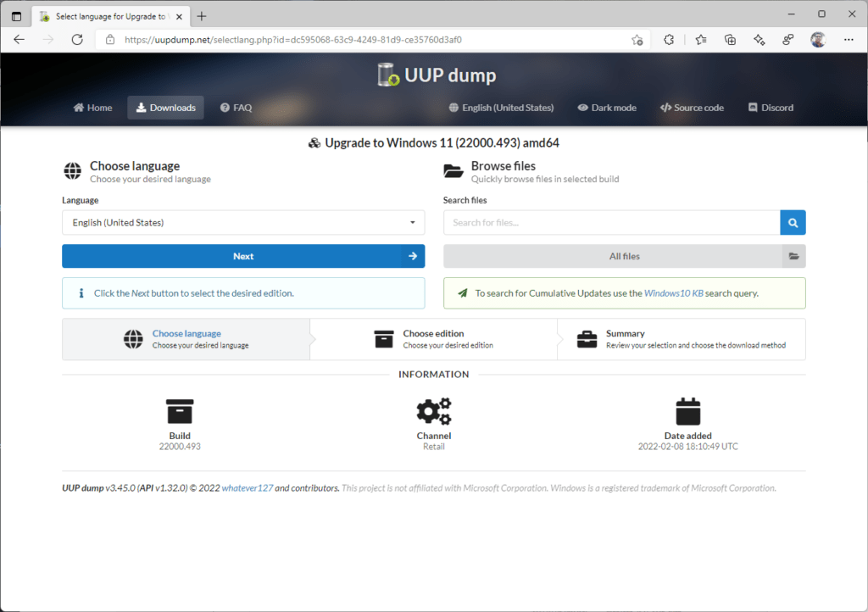The height and width of the screenshot is (612, 868).
Task: Expand the Language dropdown list
Action: (x=243, y=223)
